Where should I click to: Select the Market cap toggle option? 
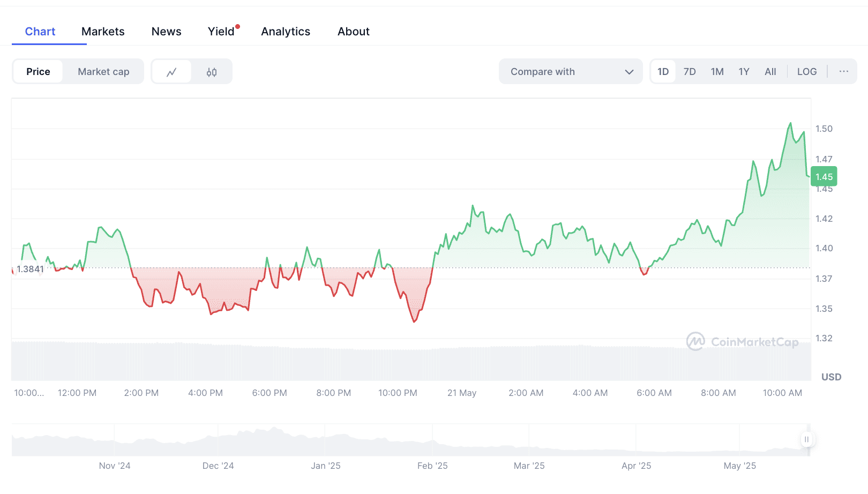pyautogui.click(x=103, y=72)
